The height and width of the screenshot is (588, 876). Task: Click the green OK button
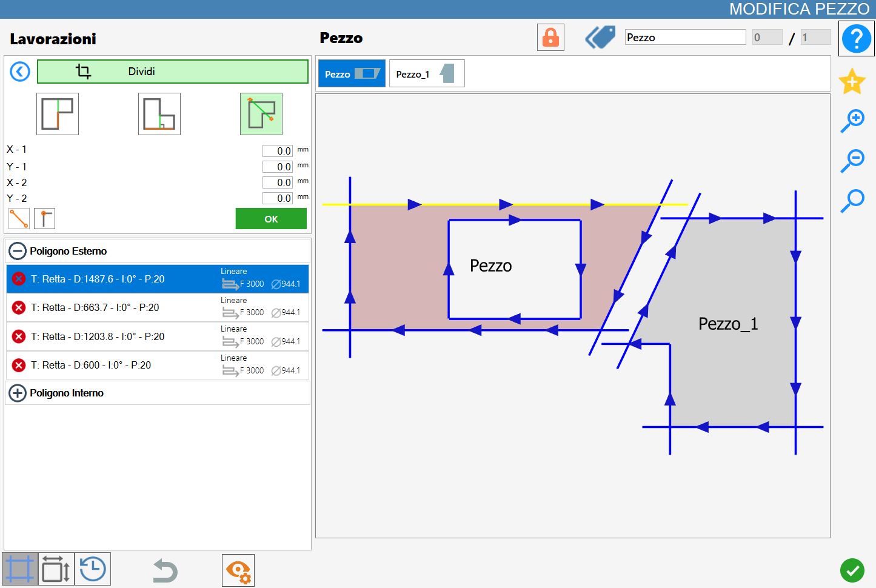[x=271, y=219]
